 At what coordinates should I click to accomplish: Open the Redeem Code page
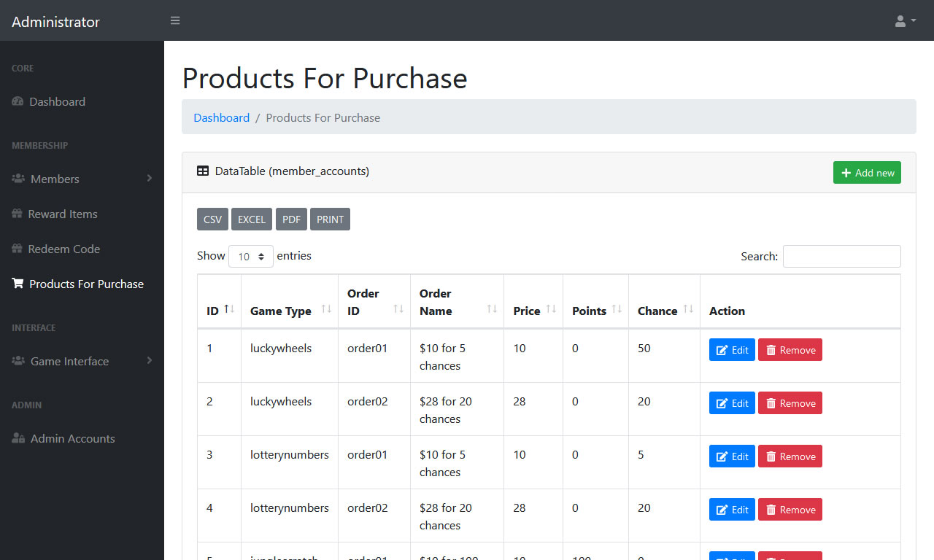pos(65,249)
